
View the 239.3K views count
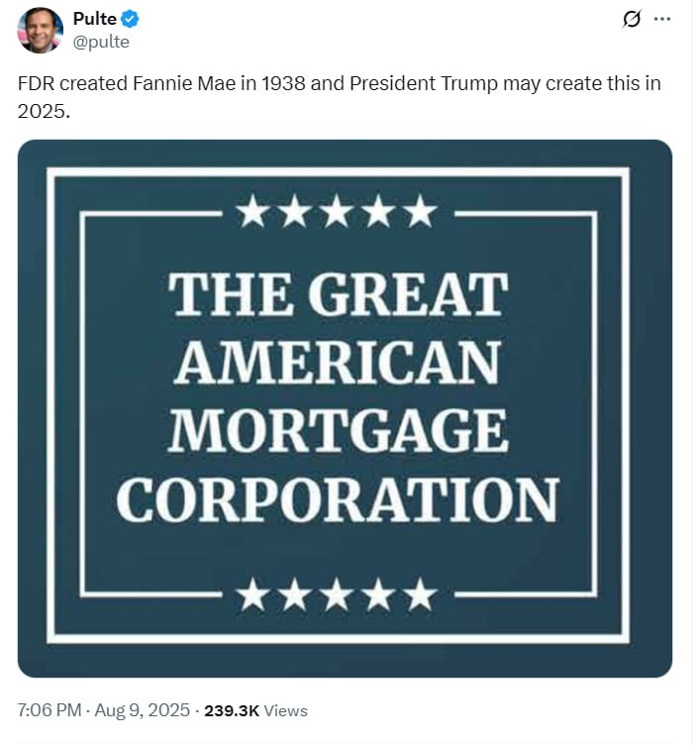point(232,710)
